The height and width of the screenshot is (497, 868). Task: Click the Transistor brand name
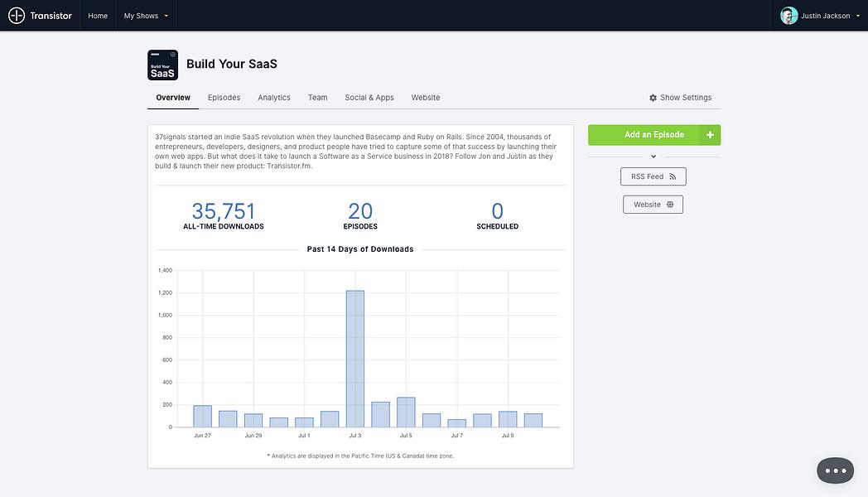coord(51,16)
